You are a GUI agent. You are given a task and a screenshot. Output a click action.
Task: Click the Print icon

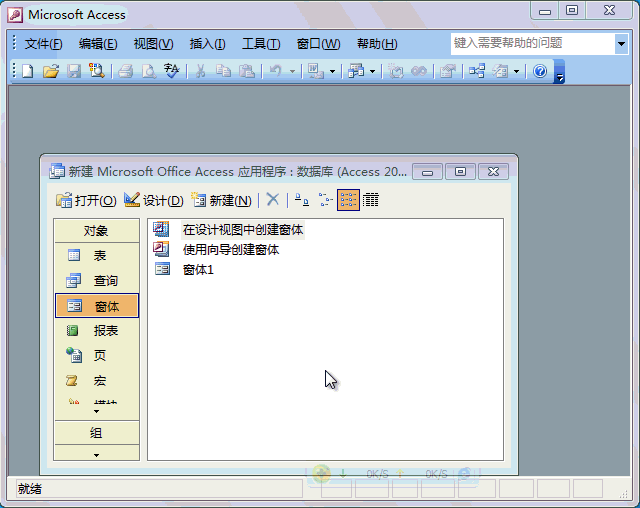[x=126, y=71]
